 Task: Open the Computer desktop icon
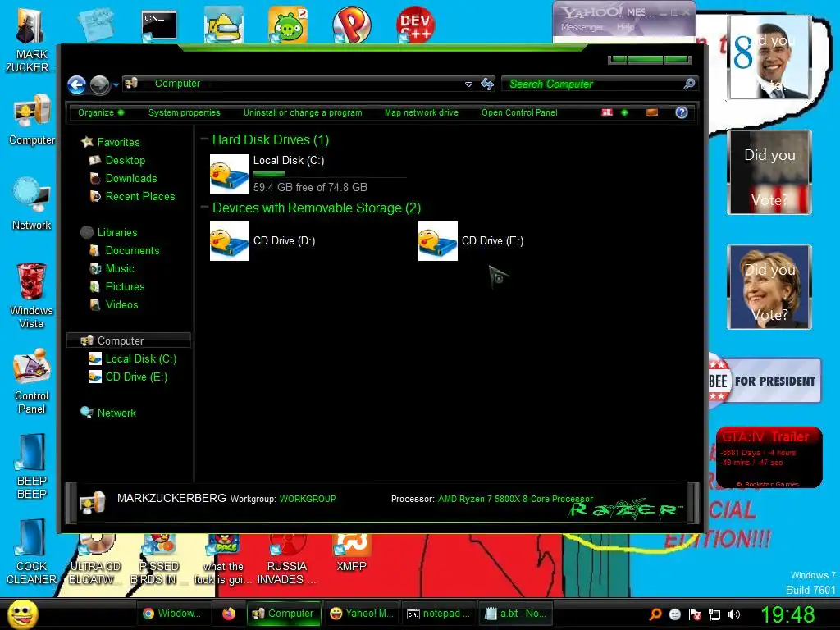tap(32, 120)
